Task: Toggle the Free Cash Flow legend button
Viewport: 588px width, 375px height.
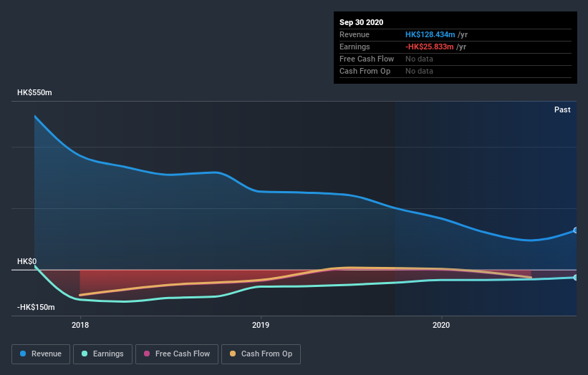Action: pyautogui.click(x=177, y=354)
